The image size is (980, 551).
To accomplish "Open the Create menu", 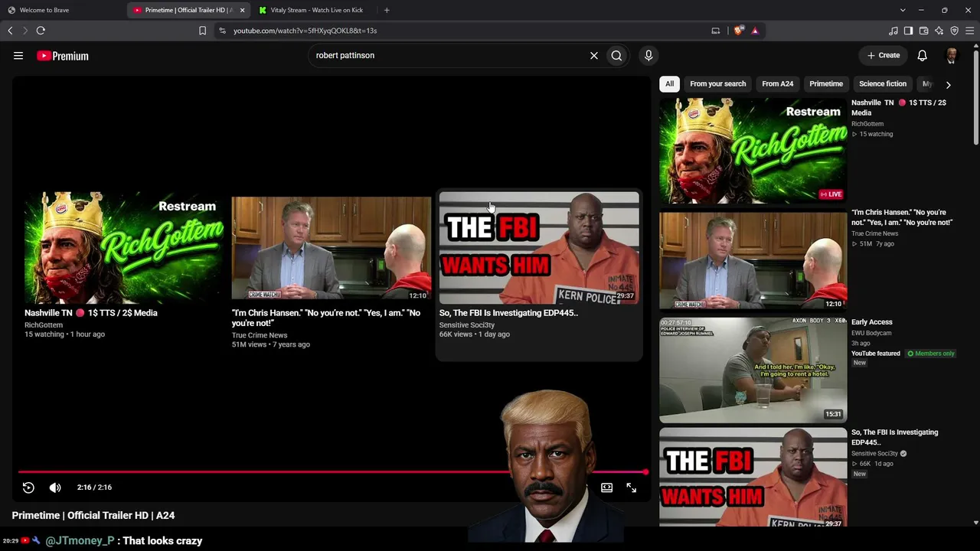I will click(x=884, y=55).
